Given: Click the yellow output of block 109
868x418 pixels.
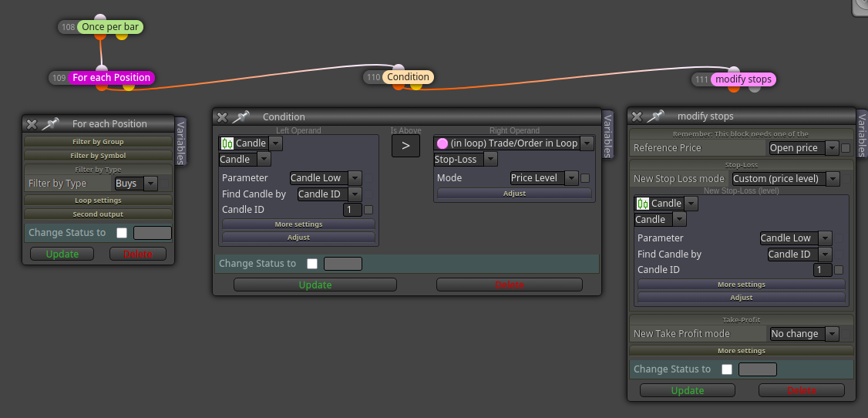Looking at the screenshot, I should (x=129, y=86).
